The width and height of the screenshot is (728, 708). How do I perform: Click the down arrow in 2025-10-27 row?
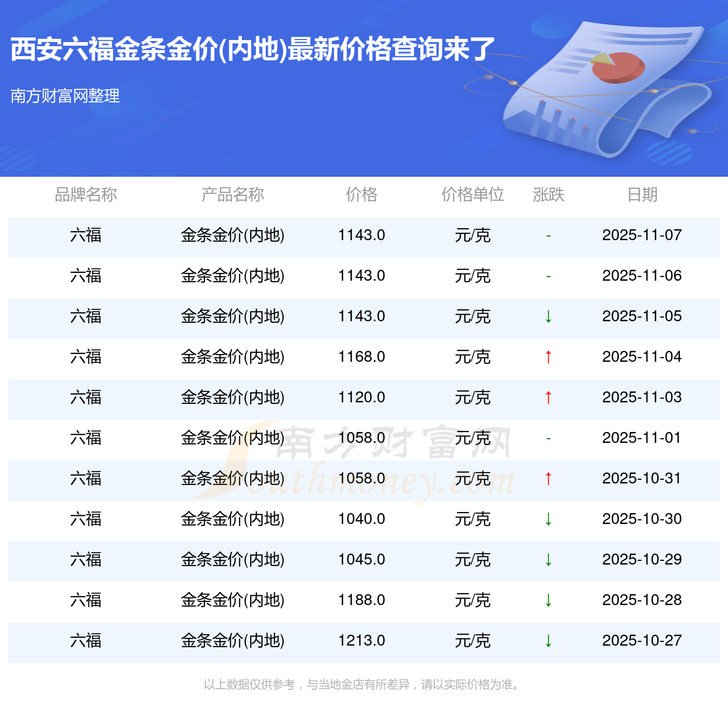[x=548, y=641]
